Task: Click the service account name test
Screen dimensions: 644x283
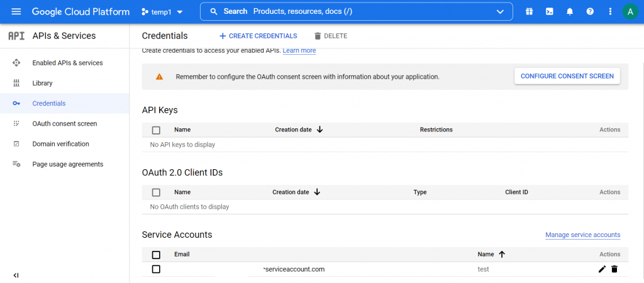Action: click(x=484, y=269)
